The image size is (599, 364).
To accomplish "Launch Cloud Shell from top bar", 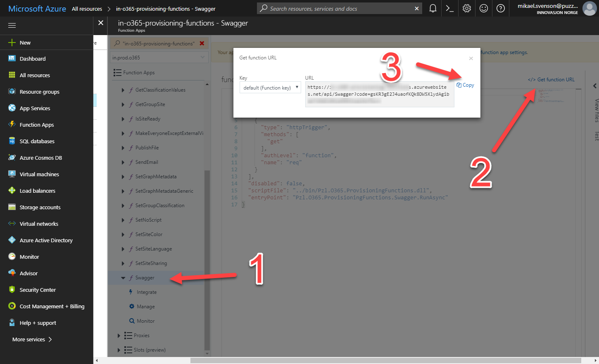I will click(x=450, y=8).
